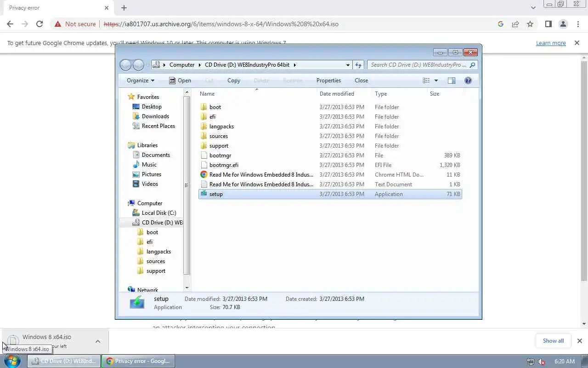Open Downloads in the navigation pane
588x368 pixels.
click(155, 116)
